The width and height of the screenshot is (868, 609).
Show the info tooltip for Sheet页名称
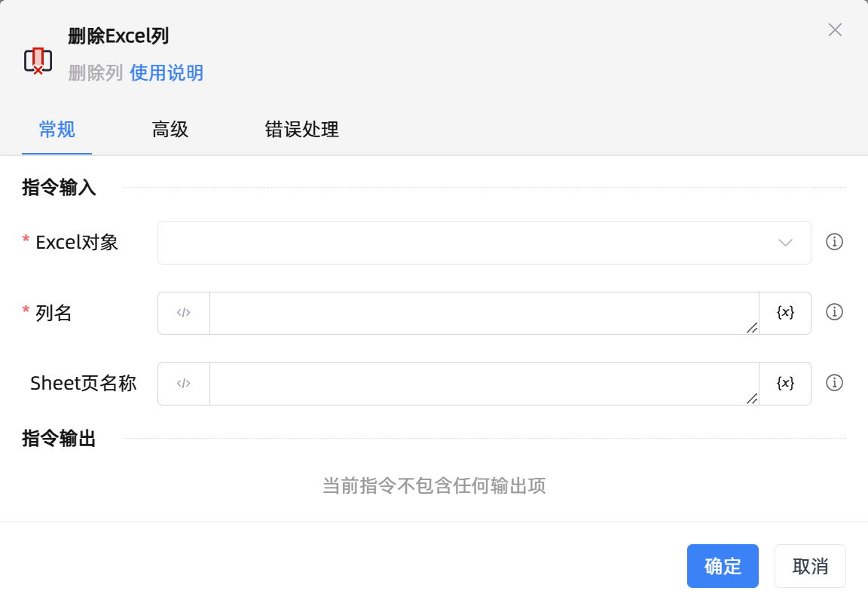(x=834, y=383)
